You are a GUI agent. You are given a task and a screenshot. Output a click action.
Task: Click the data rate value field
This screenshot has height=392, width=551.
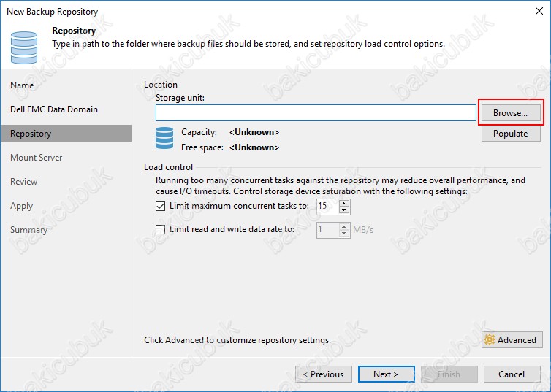(328, 230)
